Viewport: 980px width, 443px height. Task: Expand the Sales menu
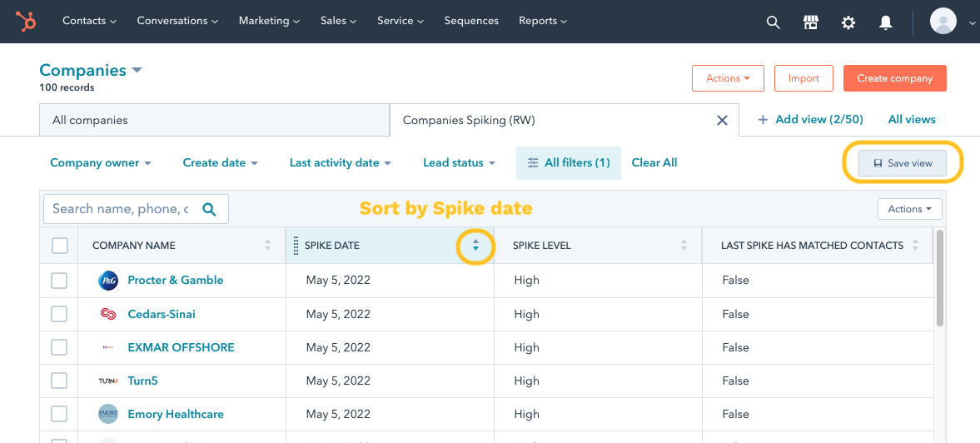[x=338, y=21]
